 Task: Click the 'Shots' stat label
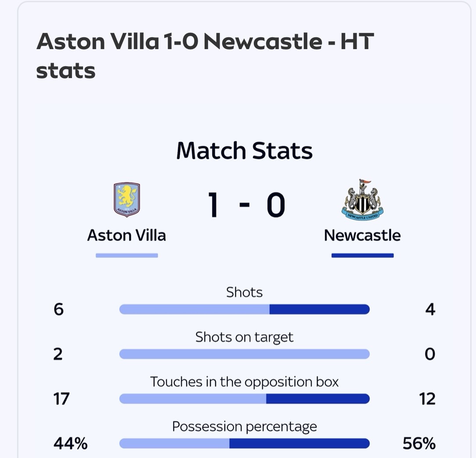[x=244, y=292]
